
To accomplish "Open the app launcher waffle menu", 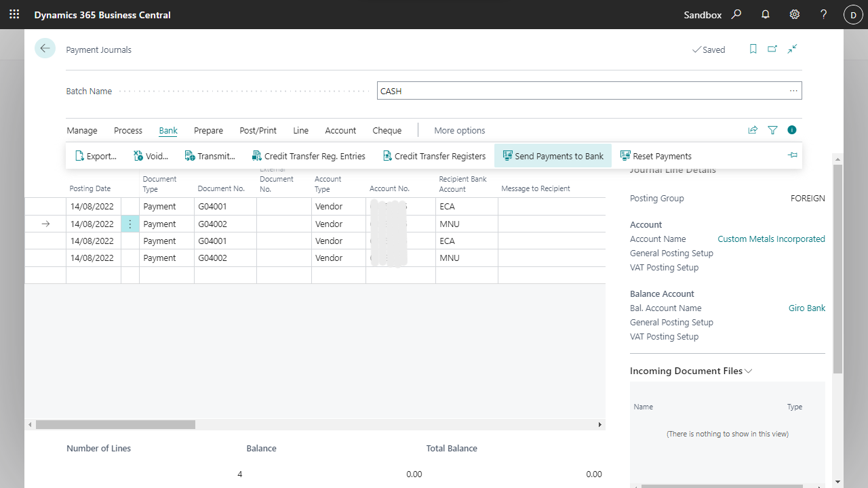I will (x=14, y=14).
